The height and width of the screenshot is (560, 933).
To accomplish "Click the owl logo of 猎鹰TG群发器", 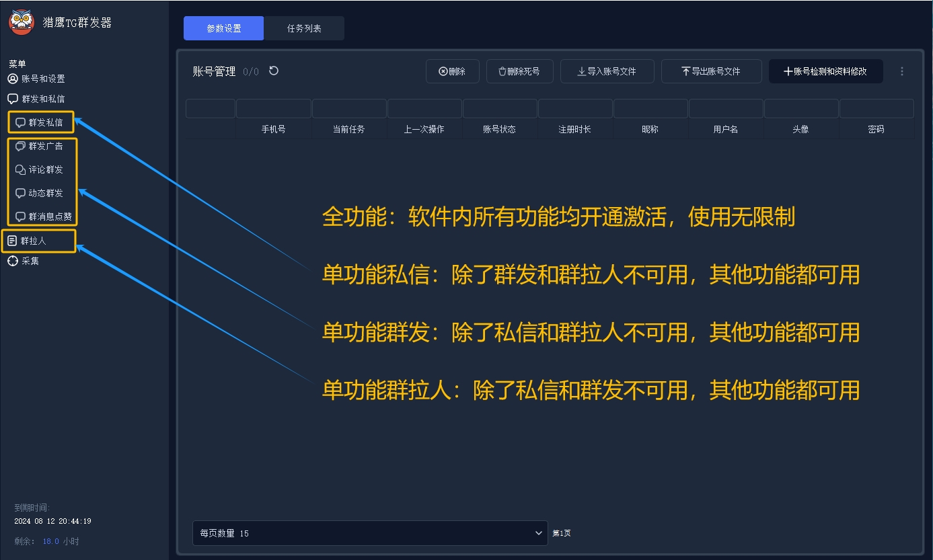I will (x=22, y=22).
